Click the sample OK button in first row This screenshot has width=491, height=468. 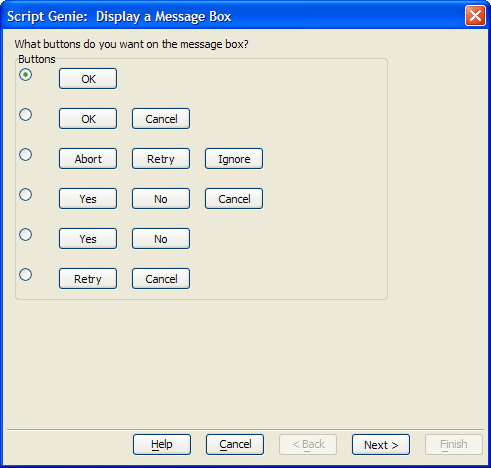pos(88,79)
